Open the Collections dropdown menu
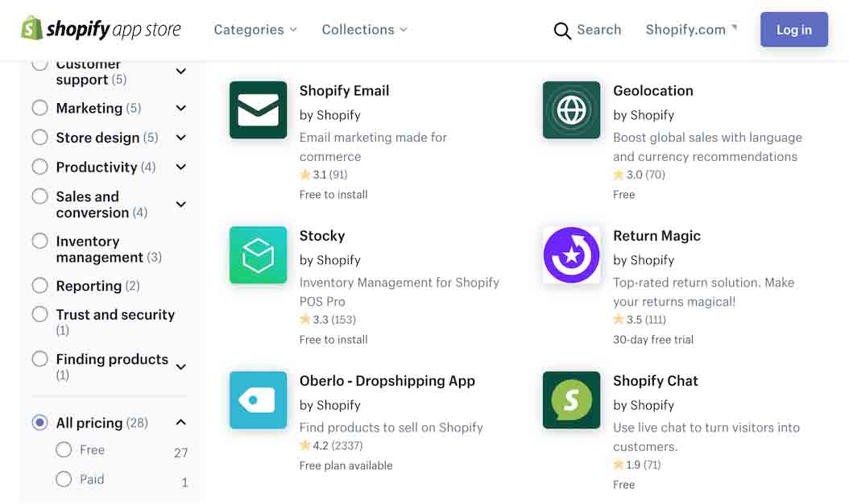 click(364, 29)
